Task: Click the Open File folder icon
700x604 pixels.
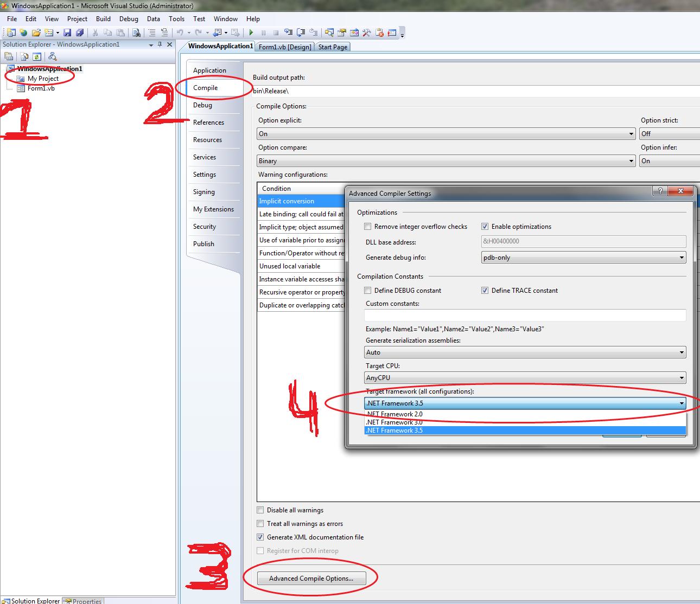Action: coord(36,33)
